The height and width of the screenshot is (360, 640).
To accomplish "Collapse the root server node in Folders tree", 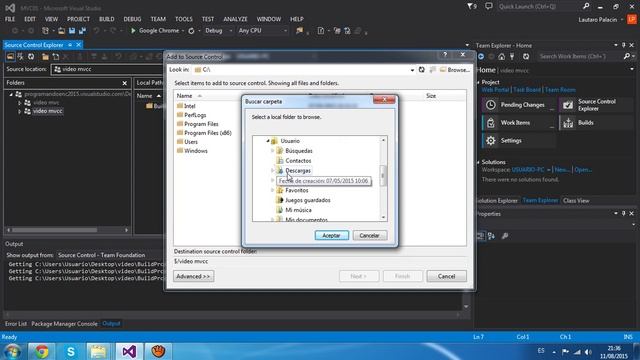I will click(11, 94).
